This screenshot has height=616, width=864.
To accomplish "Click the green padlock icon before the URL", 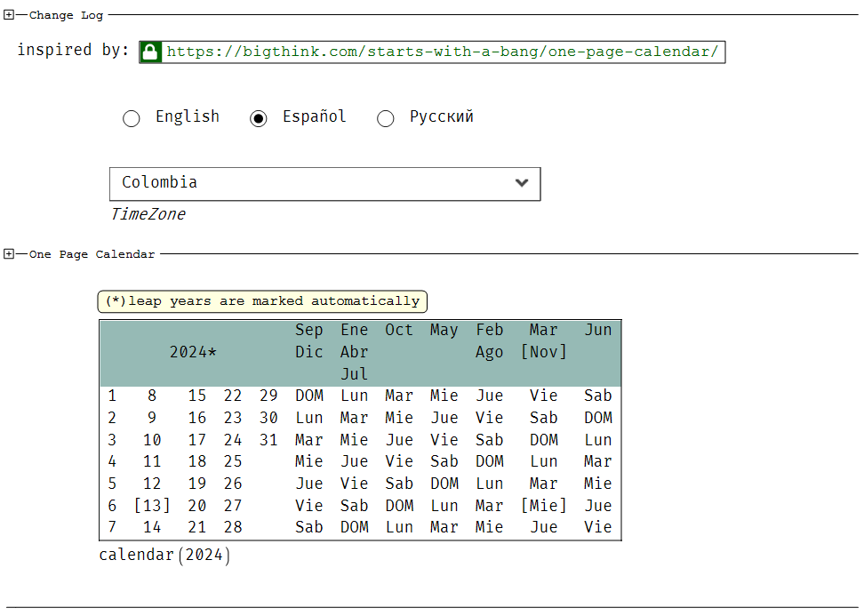I will tap(150, 52).
